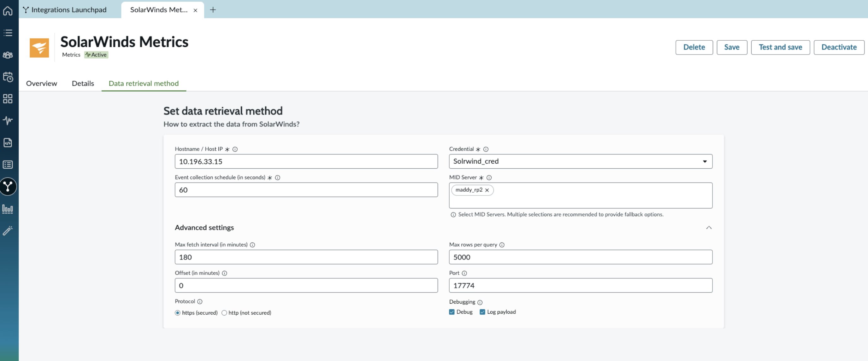This screenshot has width=868, height=361.
Task: Click the Hostname field with 10.196.33.15
Action: tap(306, 161)
